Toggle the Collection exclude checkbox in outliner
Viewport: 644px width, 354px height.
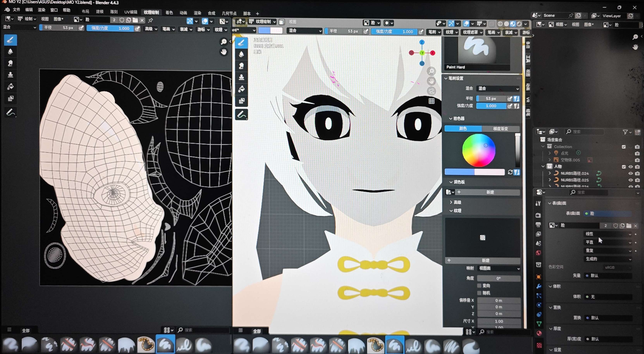pyautogui.click(x=623, y=147)
